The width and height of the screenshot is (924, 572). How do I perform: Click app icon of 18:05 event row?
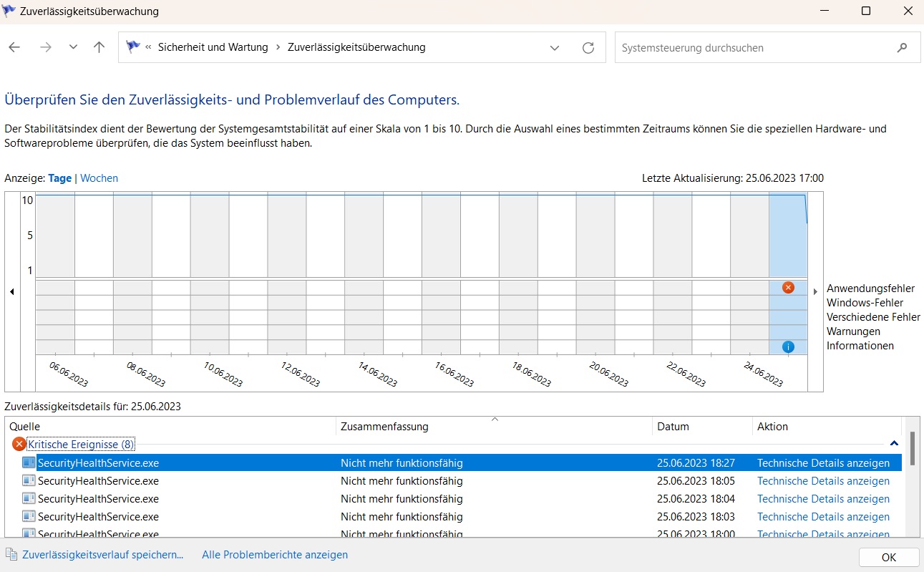point(29,480)
